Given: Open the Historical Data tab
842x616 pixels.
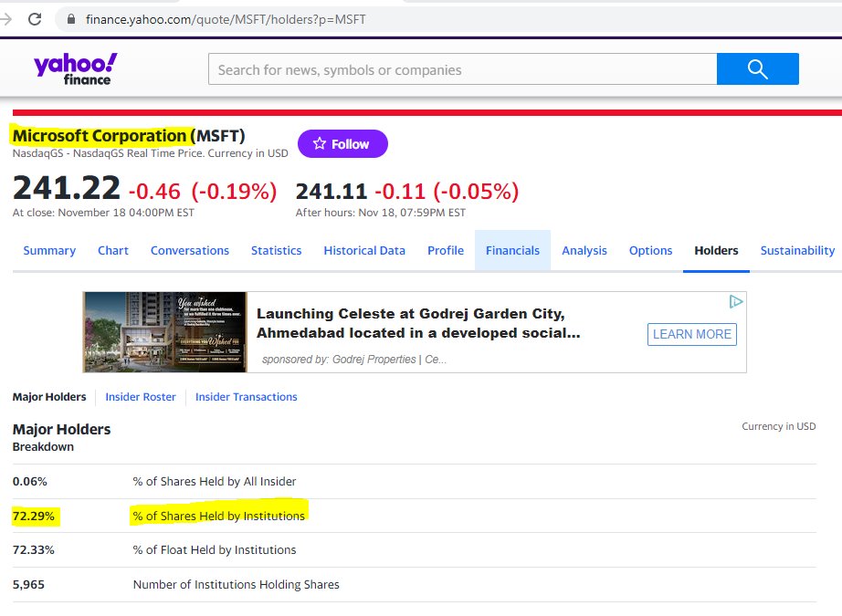Looking at the screenshot, I should [x=364, y=251].
